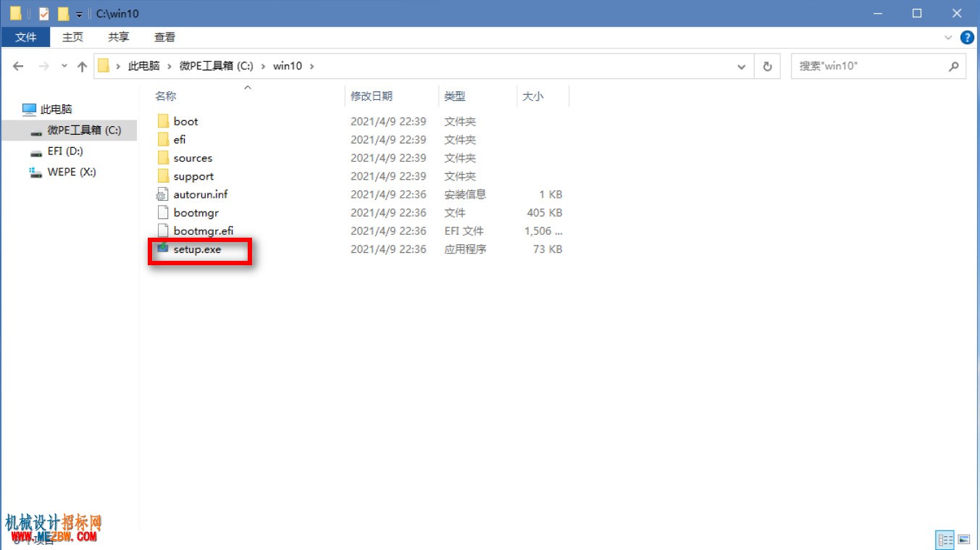
Task: Go up one folder level arrow
Action: [82, 66]
